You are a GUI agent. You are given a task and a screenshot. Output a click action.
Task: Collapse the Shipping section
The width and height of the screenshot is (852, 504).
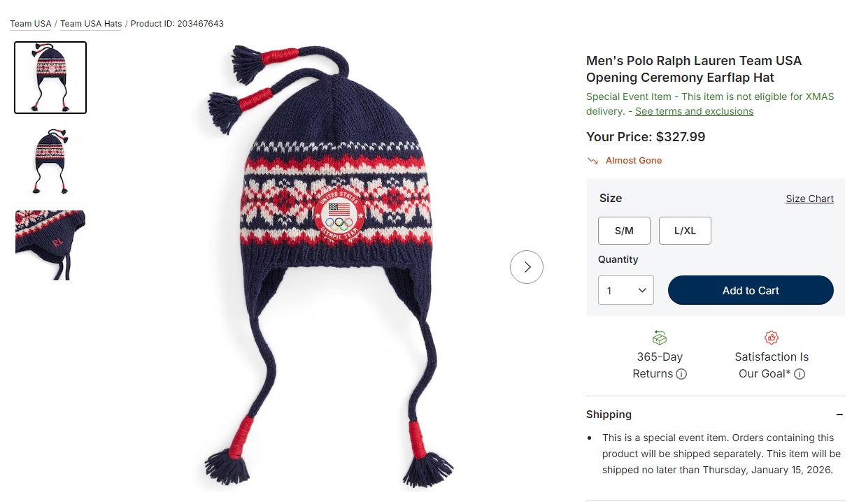click(839, 415)
